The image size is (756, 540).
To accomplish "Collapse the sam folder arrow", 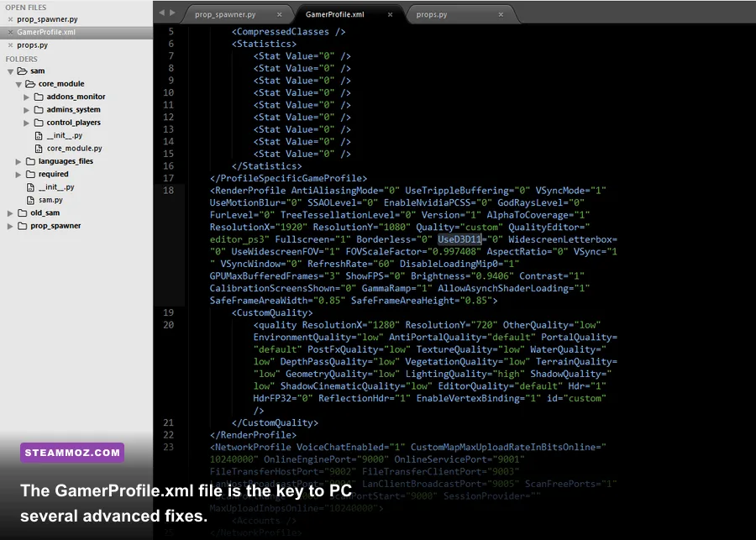I will tap(10, 71).
